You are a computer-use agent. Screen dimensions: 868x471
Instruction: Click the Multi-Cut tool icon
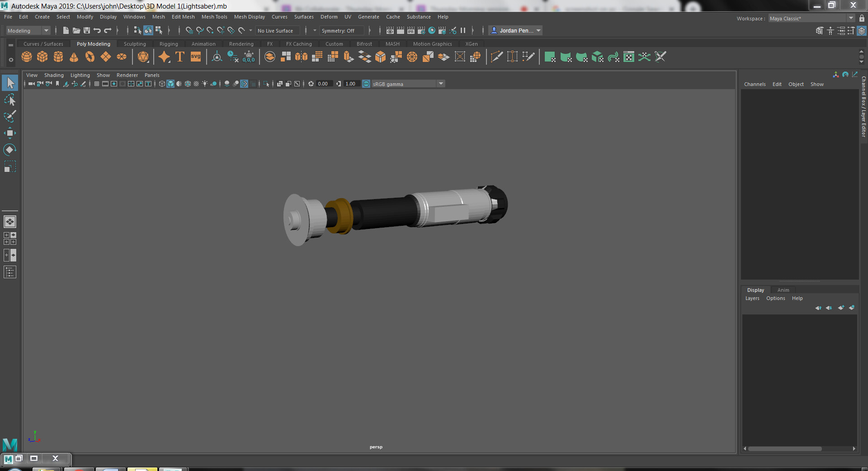tap(496, 57)
